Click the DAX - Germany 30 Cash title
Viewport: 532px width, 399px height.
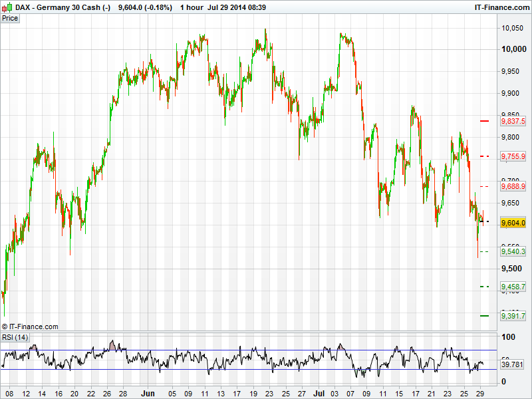click(x=63, y=7)
